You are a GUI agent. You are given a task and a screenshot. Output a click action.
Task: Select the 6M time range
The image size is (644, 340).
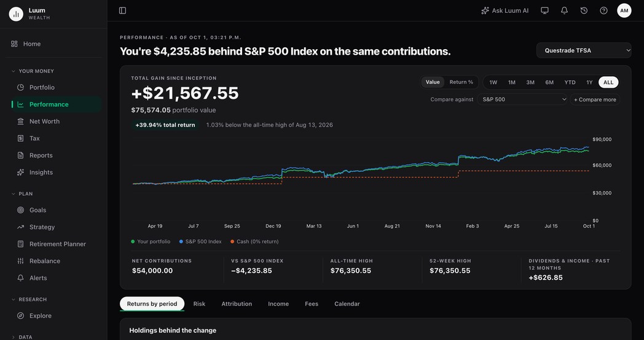[549, 82]
